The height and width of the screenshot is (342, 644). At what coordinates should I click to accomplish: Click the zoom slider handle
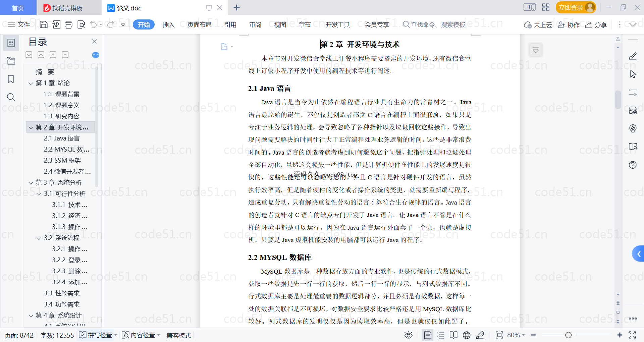click(568, 335)
